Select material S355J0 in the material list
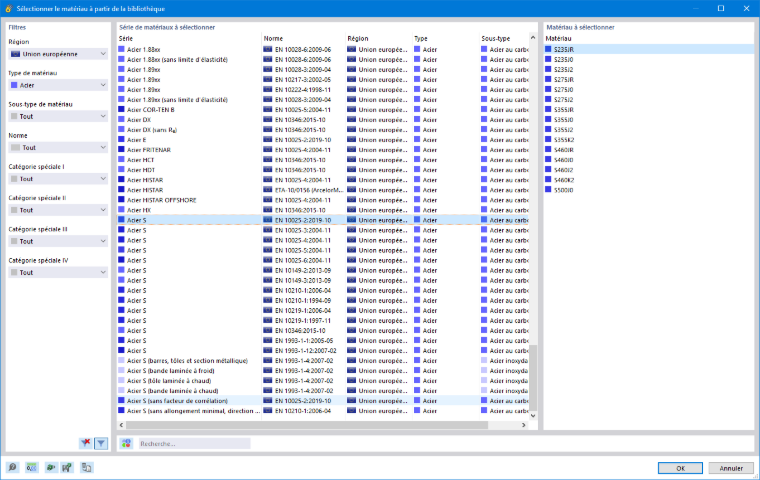760x480 pixels. [649, 120]
